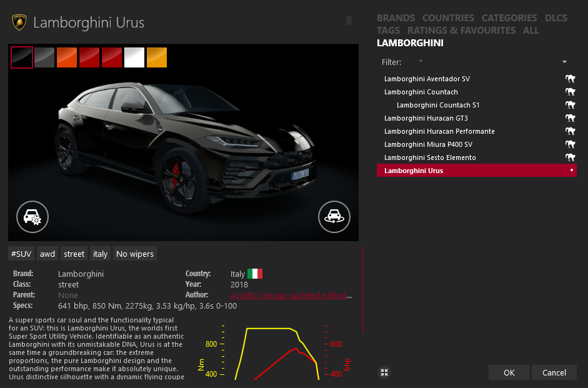The height and width of the screenshot is (388, 588).
Task: Click the Parent value None
Action: [68, 295]
